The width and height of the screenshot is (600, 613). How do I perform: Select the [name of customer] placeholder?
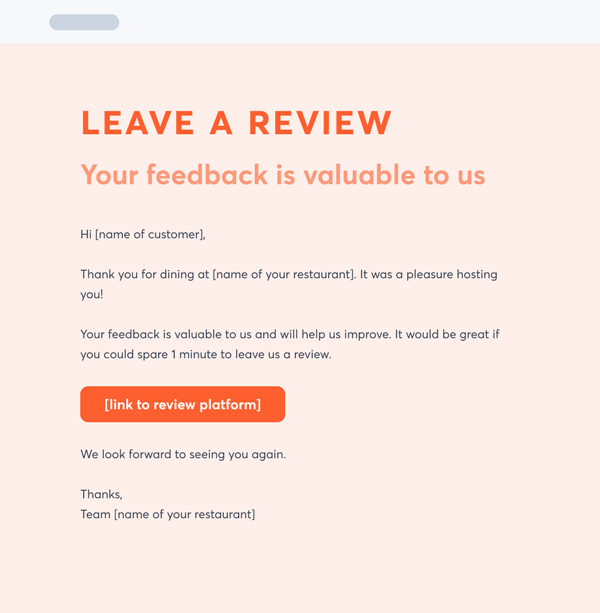point(150,234)
